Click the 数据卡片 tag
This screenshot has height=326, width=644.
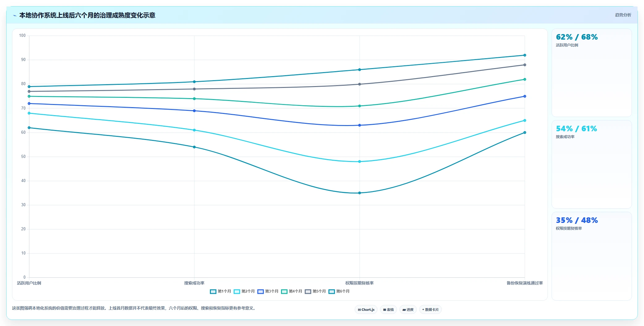(430, 310)
